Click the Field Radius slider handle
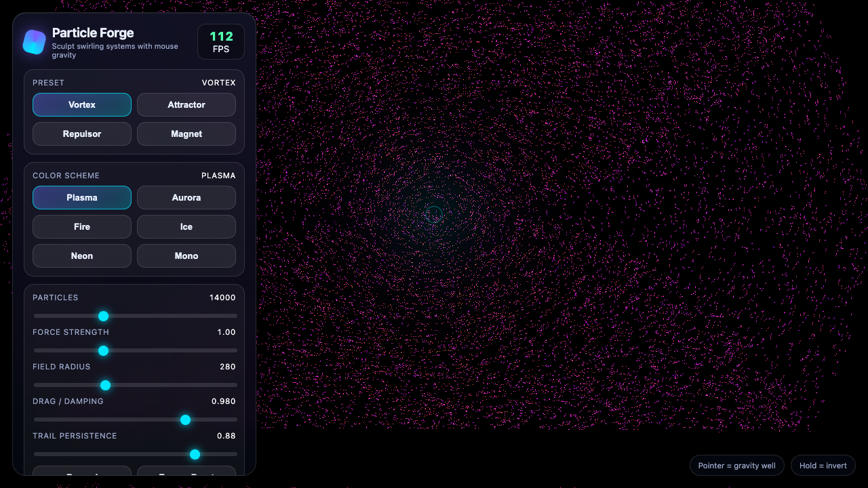 tap(105, 385)
